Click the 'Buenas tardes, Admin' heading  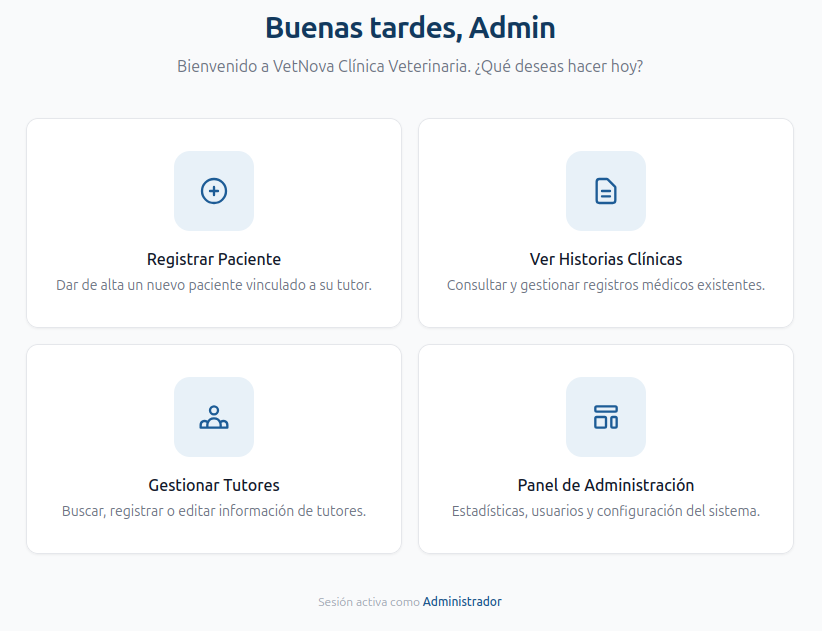[410, 27]
